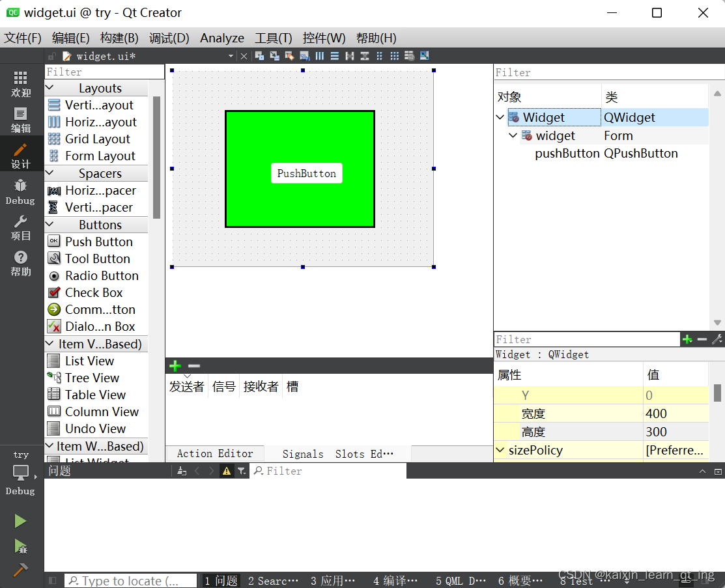The width and height of the screenshot is (725, 588).
Task: Activate the Lay Out Horizontally toolbar icon
Action: 319,56
